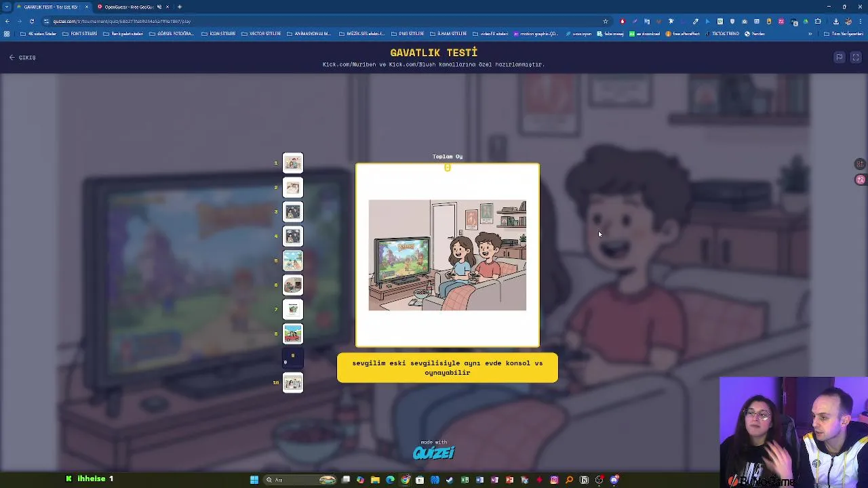Open the MÜZİK-SES efekti bookmark folder
The height and width of the screenshot is (488, 868).
361,33
